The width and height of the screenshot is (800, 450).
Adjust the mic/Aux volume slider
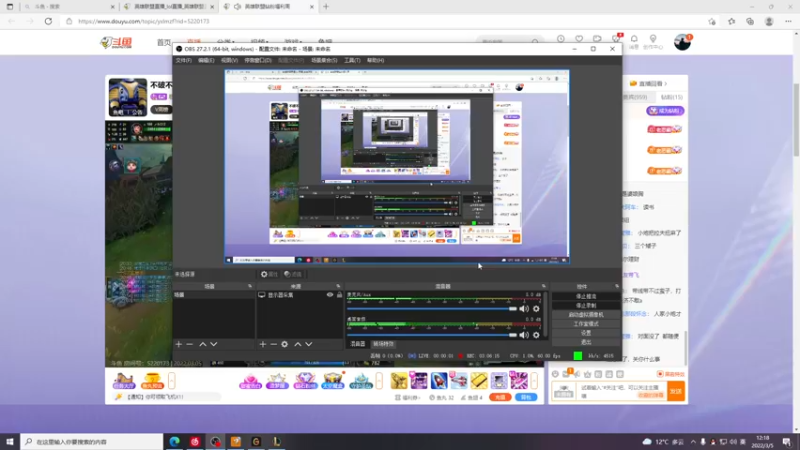(432, 309)
